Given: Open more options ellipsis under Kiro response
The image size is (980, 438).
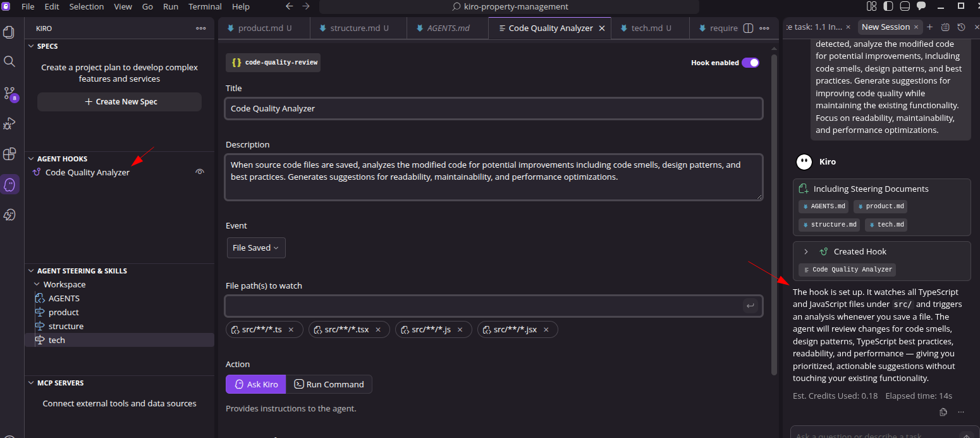Looking at the screenshot, I should tap(961, 412).
